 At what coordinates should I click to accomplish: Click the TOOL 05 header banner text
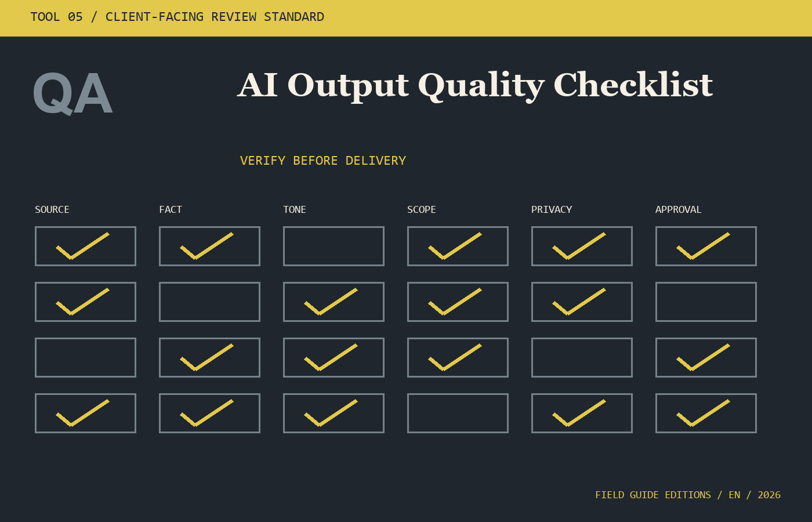click(177, 17)
